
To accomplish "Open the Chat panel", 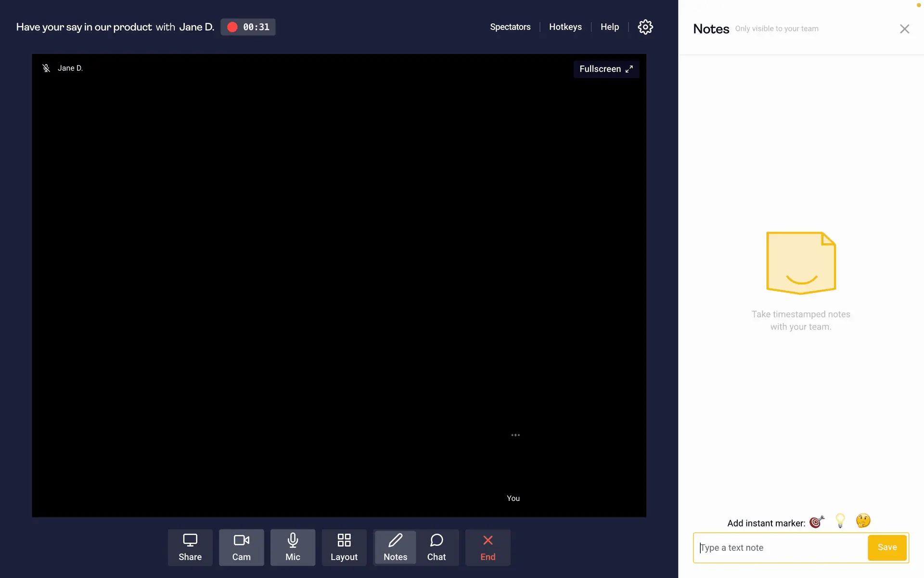I will pos(436,547).
